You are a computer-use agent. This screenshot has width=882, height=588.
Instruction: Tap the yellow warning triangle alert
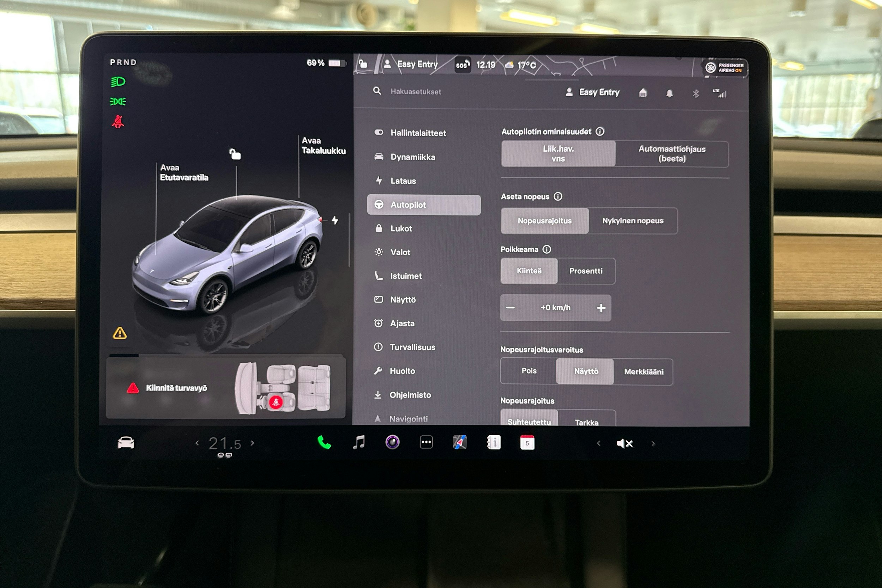(x=120, y=333)
